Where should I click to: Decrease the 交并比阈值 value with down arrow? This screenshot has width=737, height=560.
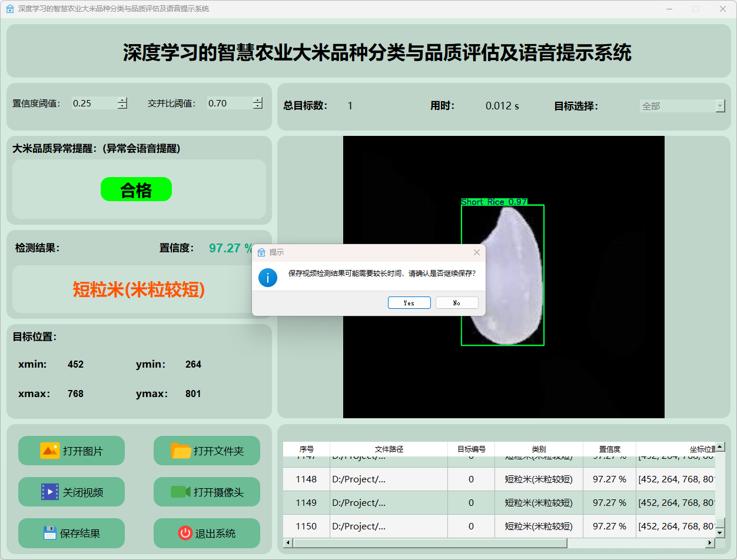click(257, 106)
